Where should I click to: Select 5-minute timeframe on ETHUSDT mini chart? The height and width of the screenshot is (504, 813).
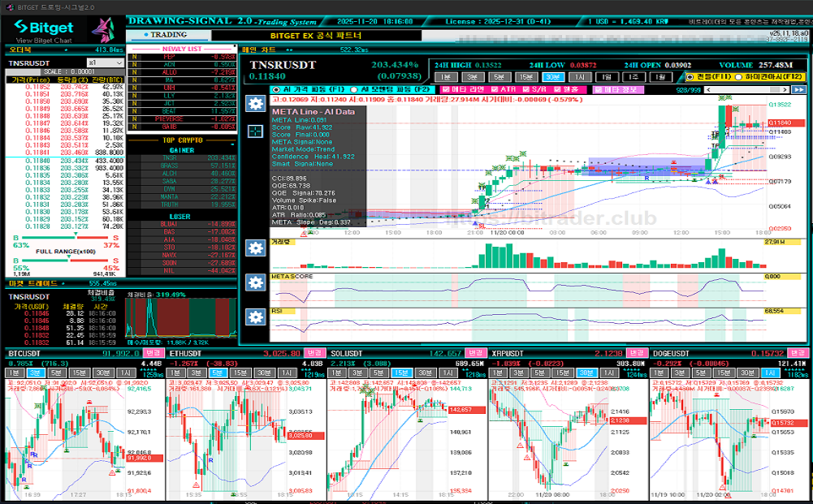tap(217, 373)
